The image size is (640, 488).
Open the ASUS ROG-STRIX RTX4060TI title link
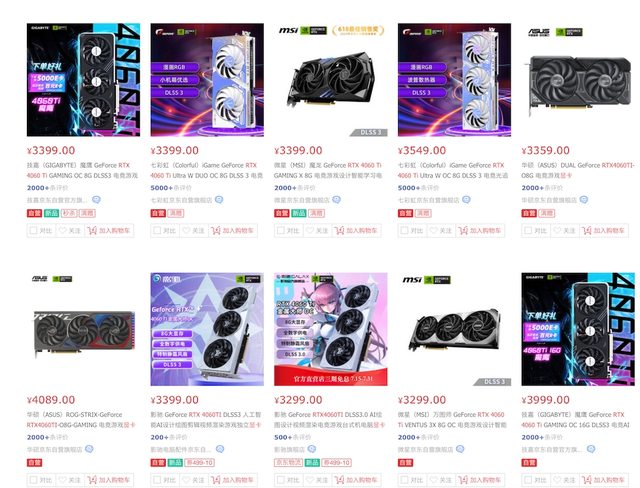[x=81, y=420]
